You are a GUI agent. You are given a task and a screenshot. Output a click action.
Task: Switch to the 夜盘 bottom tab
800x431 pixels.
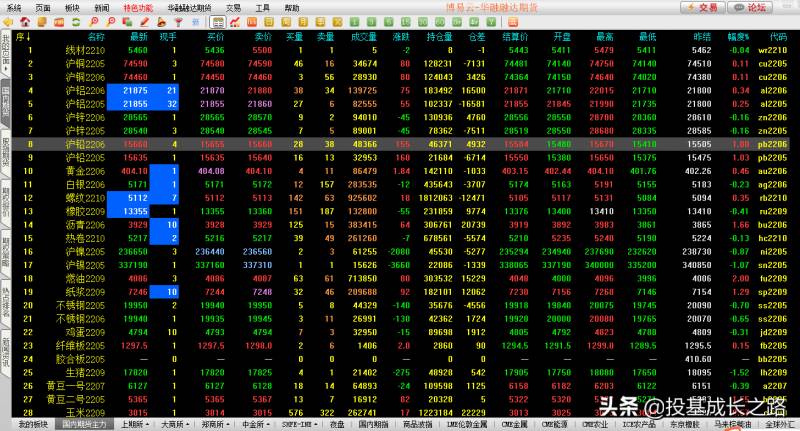[x=337, y=424]
